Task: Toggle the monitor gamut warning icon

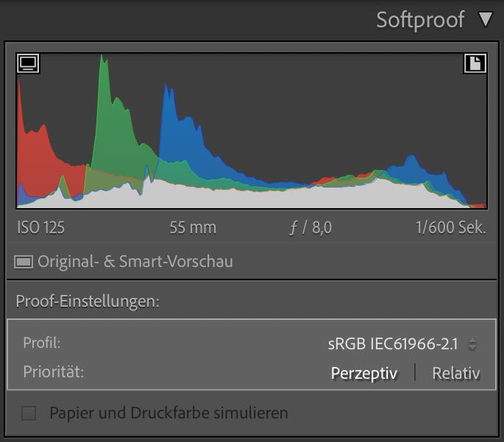Action: [x=28, y=63]
